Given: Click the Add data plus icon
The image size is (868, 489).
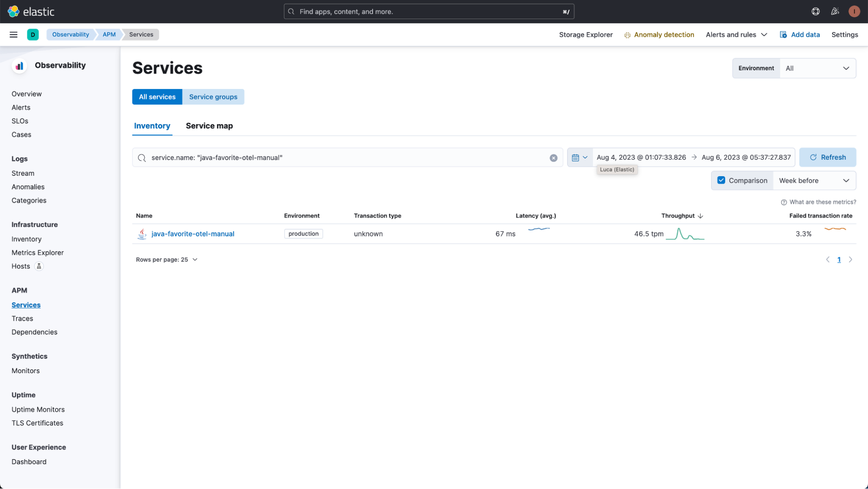Looking at the screenshot, I should click(783, 34).
